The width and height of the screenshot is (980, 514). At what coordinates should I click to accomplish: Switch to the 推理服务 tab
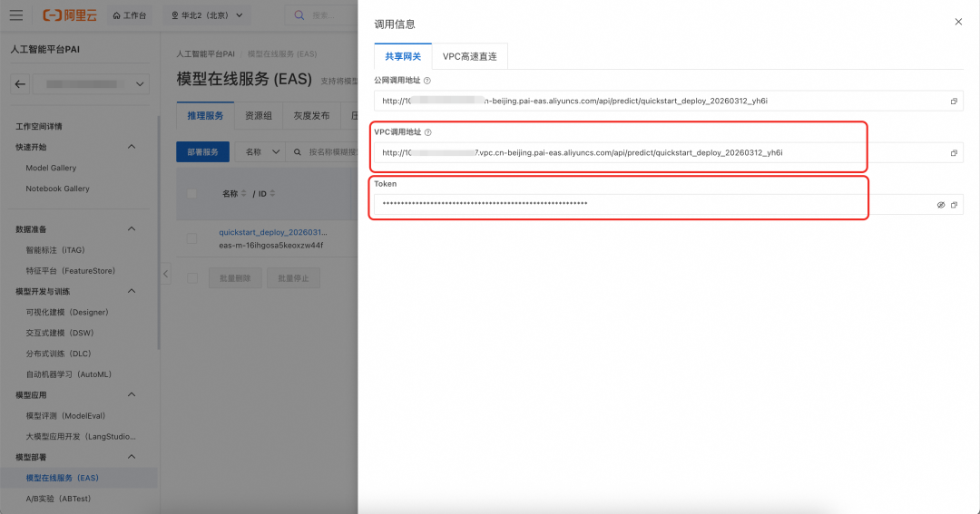(205, 115)
